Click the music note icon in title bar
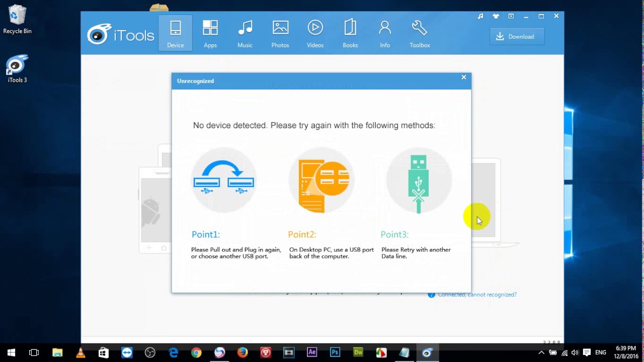Viewport: 644px width, 362px height. [480, 16]
